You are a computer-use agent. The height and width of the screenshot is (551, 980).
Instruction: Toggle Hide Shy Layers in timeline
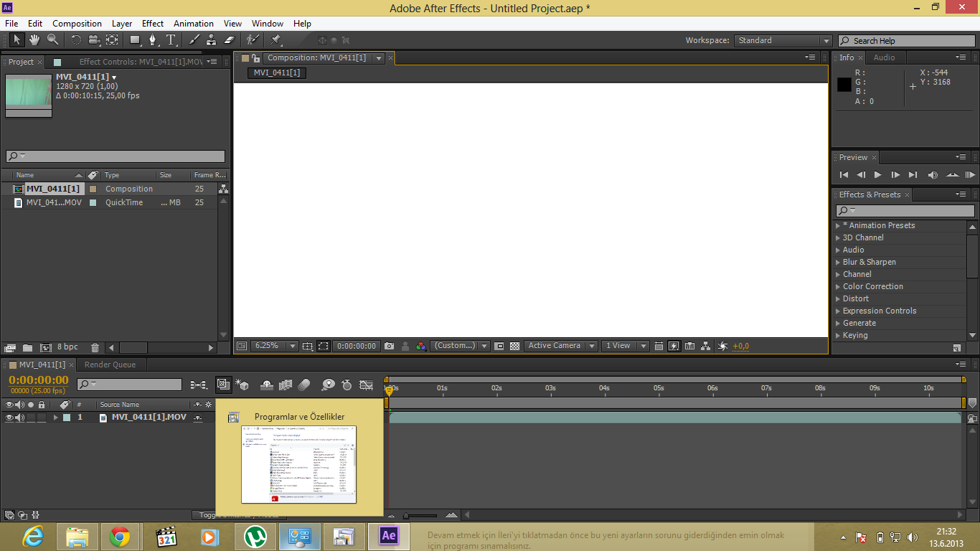[266, 385]
